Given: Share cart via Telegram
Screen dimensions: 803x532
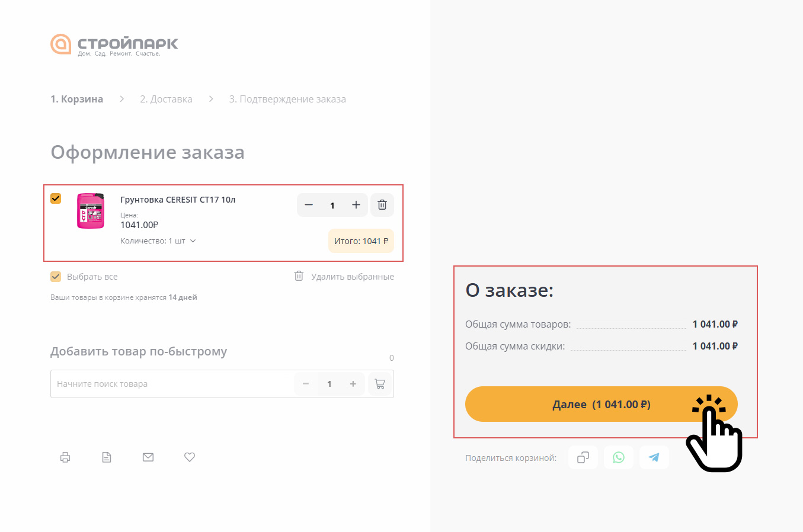Looking at the screenshot, I should pyautogui.click(x=654, y=457).
